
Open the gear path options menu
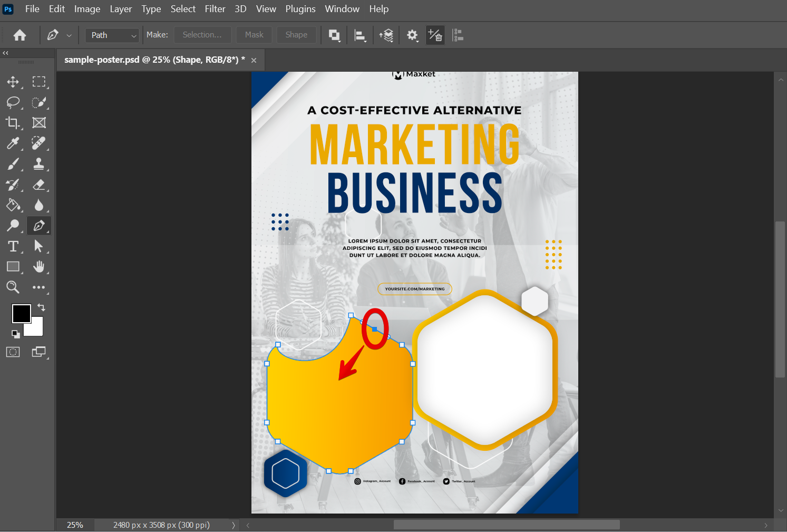click(412, 35)
